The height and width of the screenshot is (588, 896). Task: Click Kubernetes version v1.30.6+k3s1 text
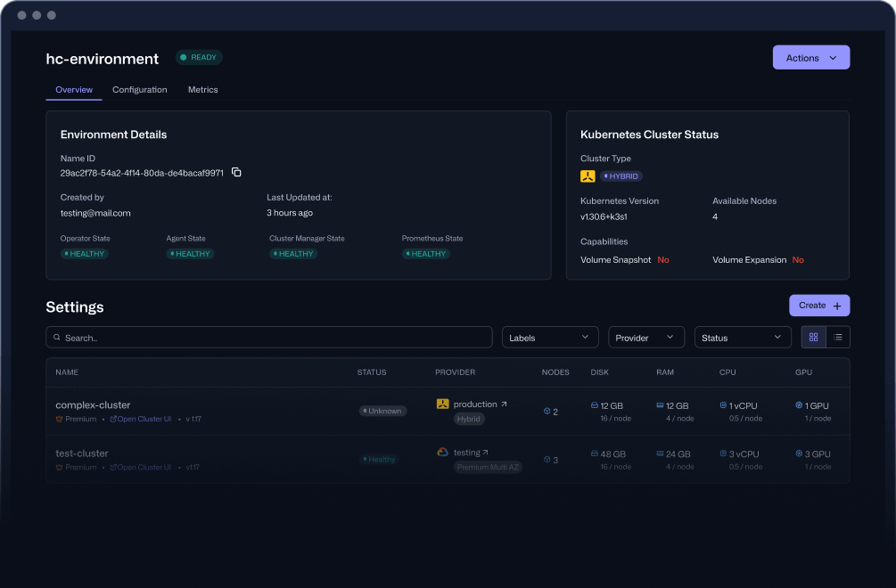604,216
